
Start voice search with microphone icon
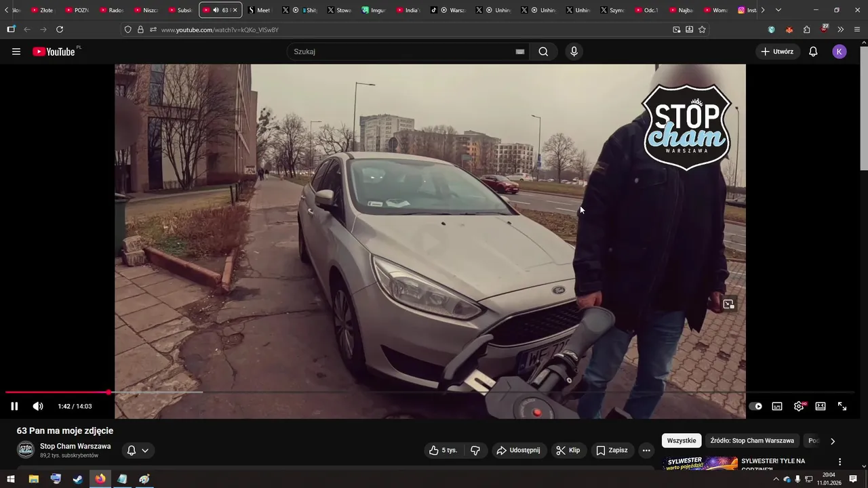574,52
